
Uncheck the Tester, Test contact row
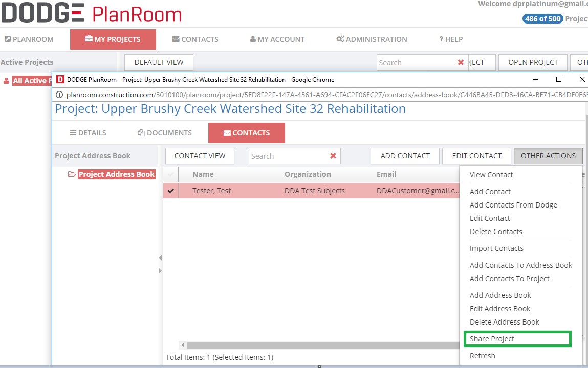click(x=171, y=191)
